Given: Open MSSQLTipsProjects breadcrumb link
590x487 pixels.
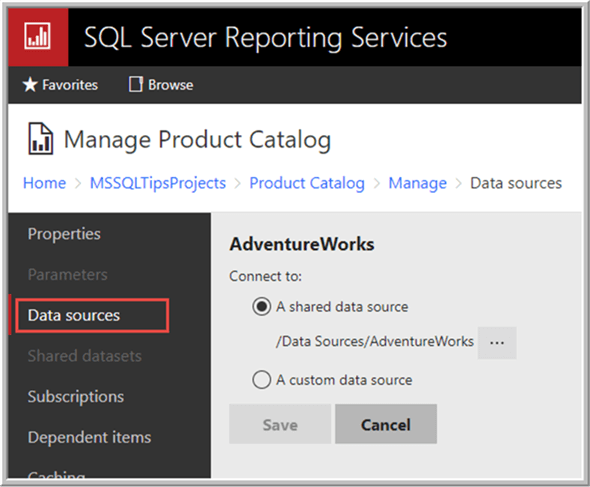Looking at the screenshot, I should tap(158, 183).
